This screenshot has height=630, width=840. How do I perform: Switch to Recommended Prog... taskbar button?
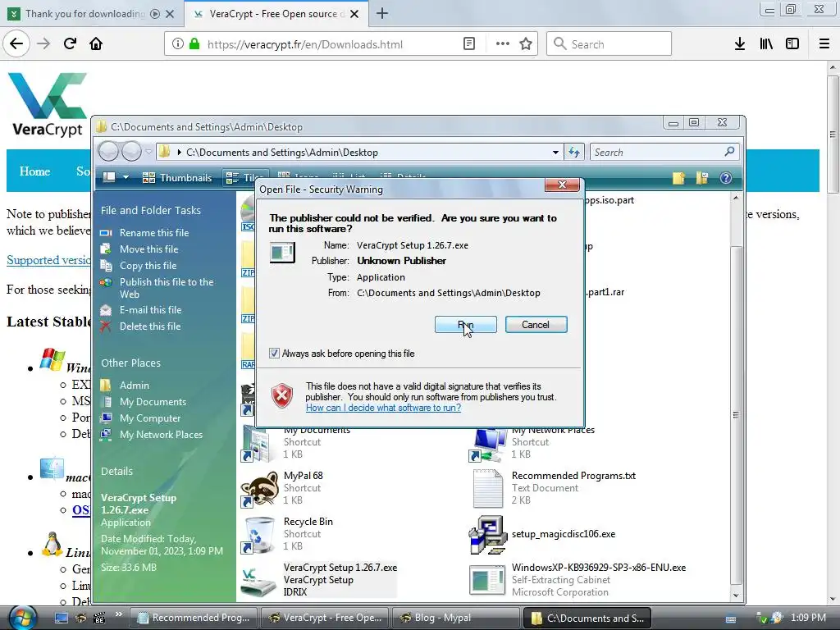(x=194, y=618)
